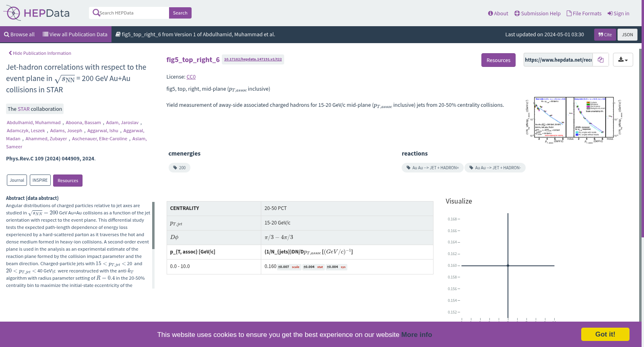Image resolution: width=644 pixels, height=347 pixels.
Task: Open author Aggarwal, Madan
Action: click(x=75, y=135)
